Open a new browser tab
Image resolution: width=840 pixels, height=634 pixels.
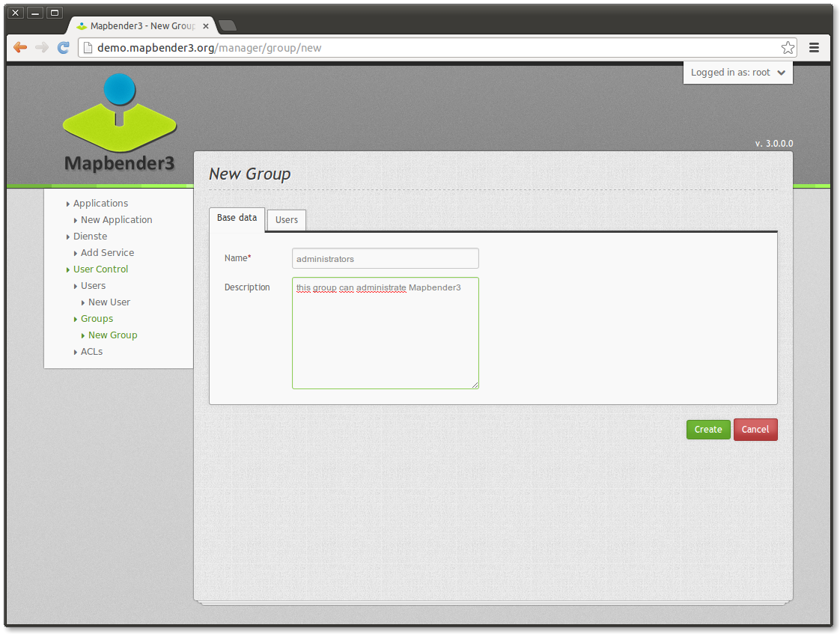pos(228,25)
